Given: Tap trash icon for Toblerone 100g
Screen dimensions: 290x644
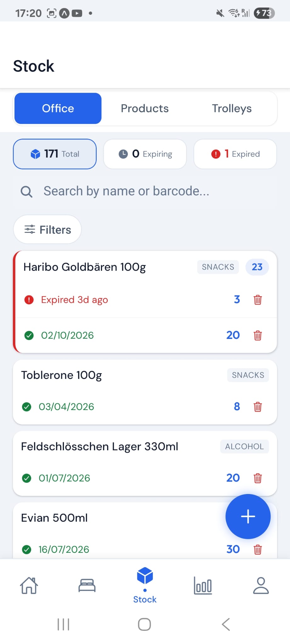Looking at the screenshot, I should 258,407.
